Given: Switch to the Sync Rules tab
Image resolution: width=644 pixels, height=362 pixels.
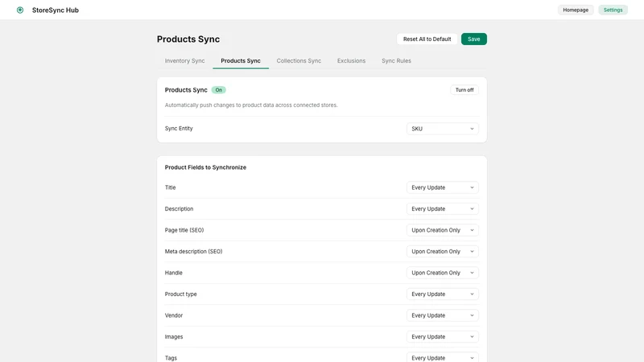Looking at the screenshot, I should (x=396, y=61).
